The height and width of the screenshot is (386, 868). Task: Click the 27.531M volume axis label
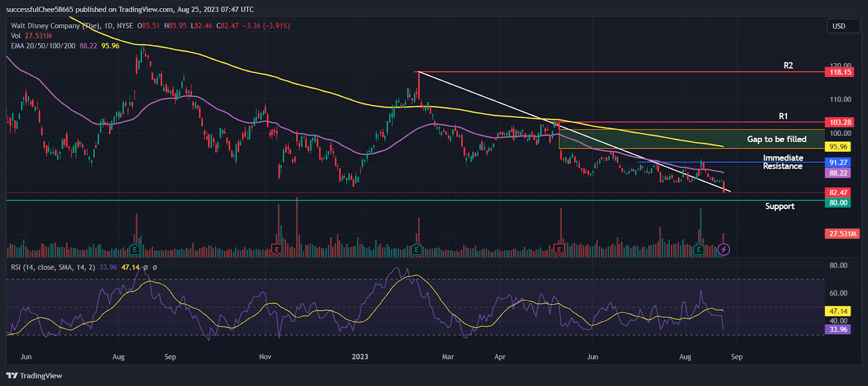coord(842,234)
